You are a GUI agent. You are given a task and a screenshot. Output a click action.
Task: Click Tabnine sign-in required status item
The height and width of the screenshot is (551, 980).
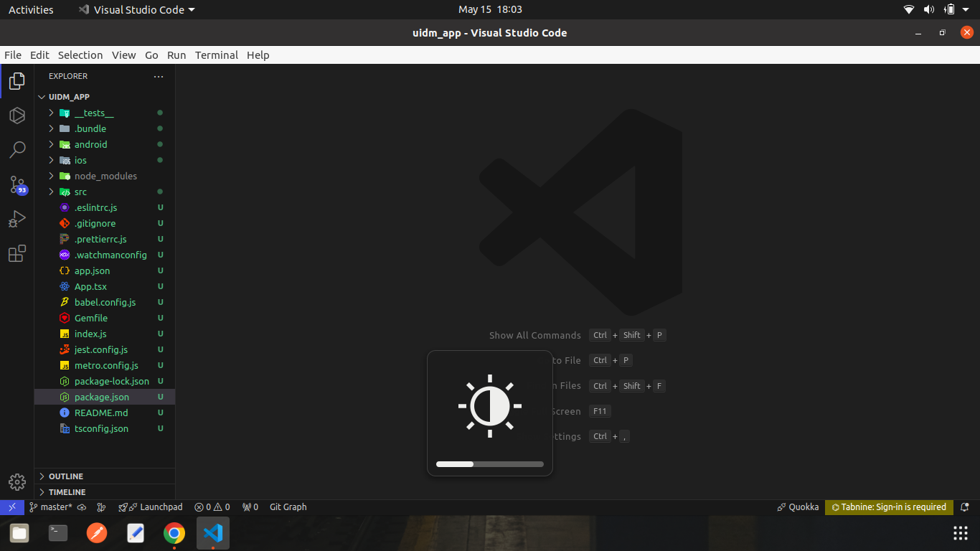pos(889,507)
